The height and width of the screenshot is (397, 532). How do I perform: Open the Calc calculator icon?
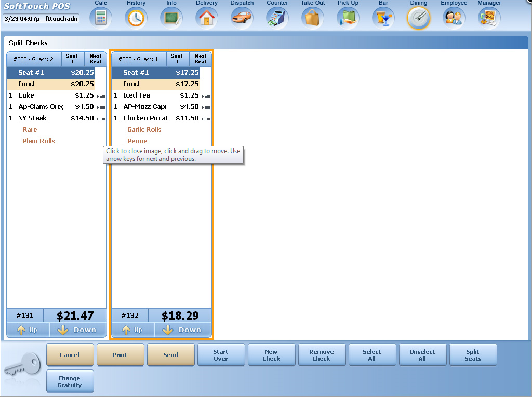click(x=100, y=18)
